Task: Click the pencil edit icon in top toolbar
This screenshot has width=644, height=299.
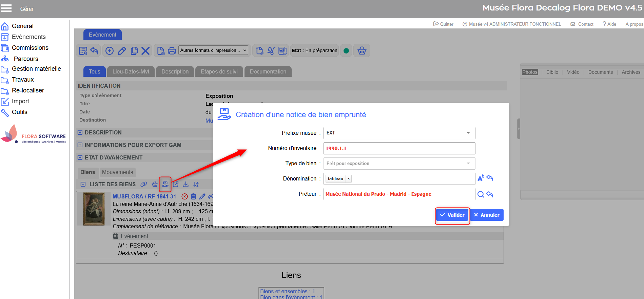Action: tap(122, 51)
